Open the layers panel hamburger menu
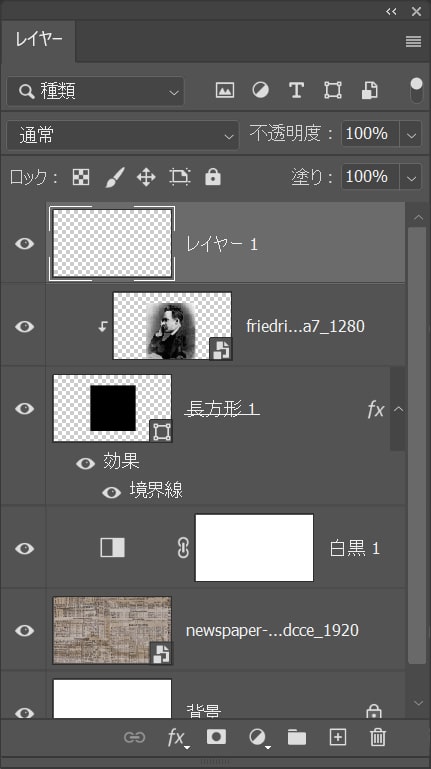The height and width of the screenshot is (769, 431). click(413, 42)
